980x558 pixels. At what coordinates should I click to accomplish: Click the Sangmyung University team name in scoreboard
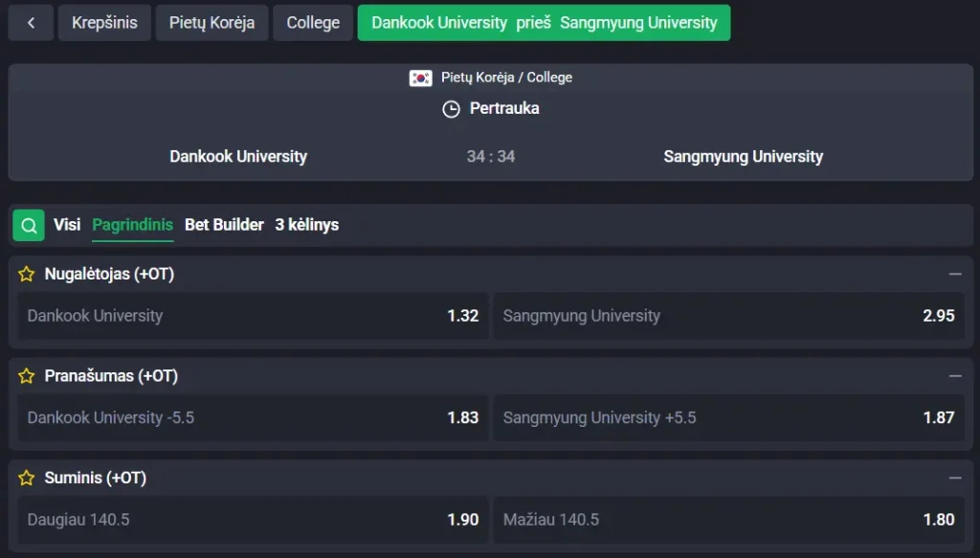743,156
